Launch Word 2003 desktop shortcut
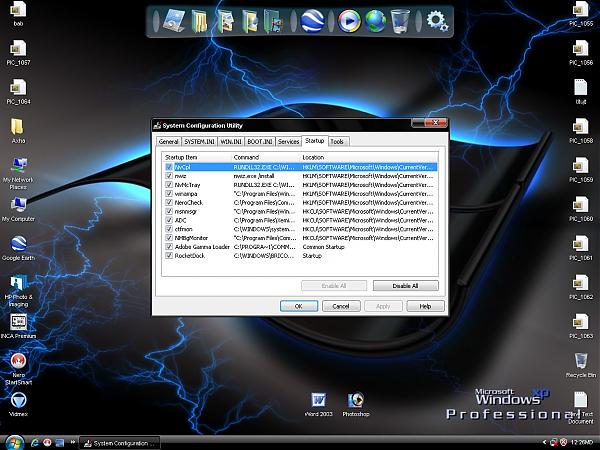 (318, 404)
